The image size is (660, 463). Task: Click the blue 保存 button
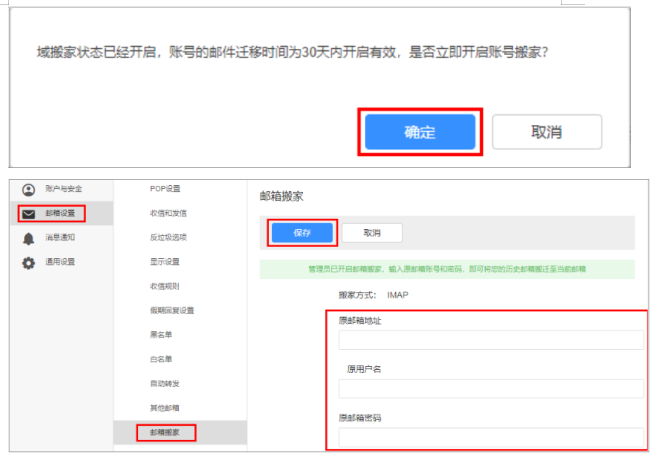tap(302, 233)
